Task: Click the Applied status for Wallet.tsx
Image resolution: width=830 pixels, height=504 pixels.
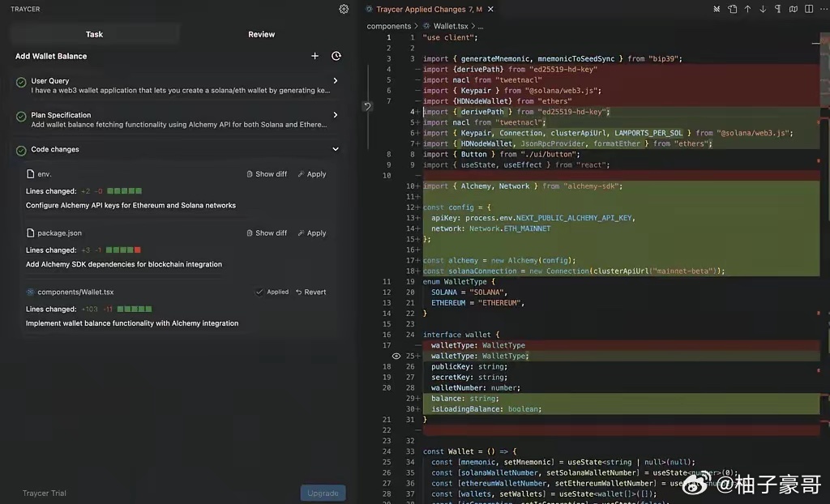Action: click(x=272, y=292)
